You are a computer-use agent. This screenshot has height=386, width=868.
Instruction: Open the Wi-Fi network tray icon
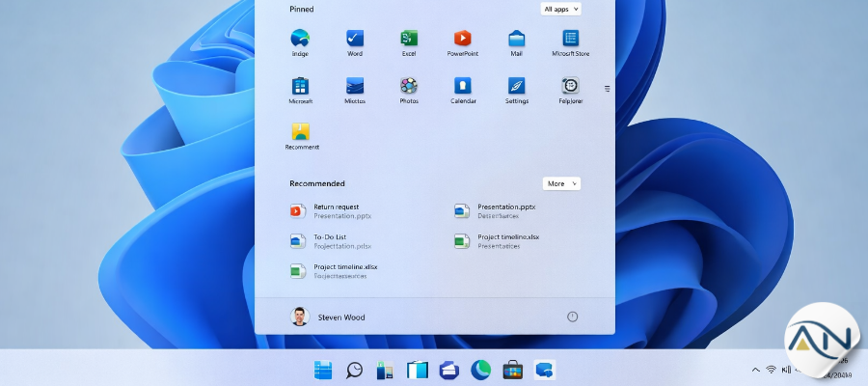[772, 370]
